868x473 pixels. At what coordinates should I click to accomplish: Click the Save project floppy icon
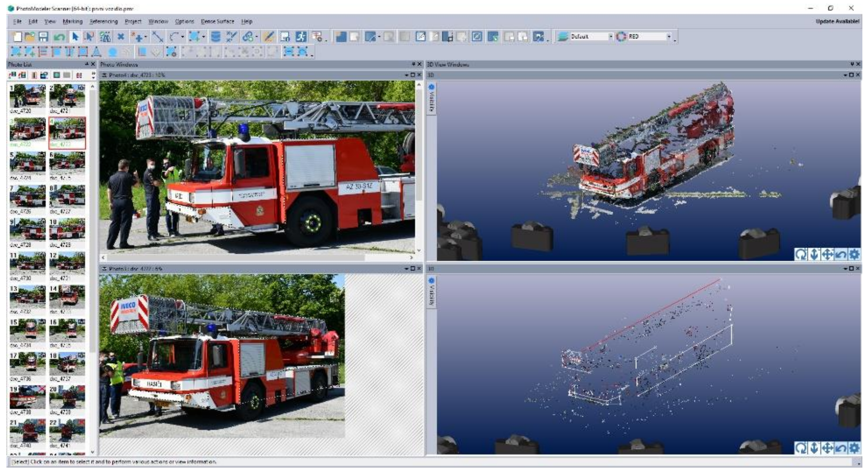coord(43,36)
